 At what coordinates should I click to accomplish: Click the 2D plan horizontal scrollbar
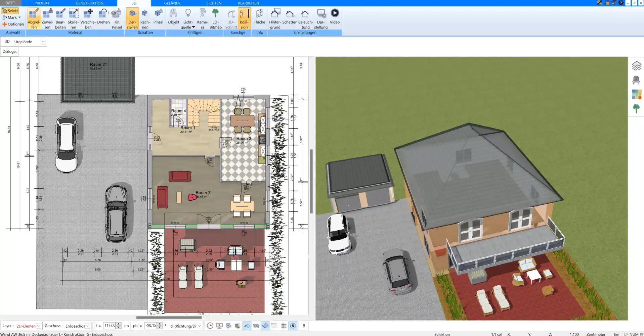pyautogui.click(x=169, y=317)
